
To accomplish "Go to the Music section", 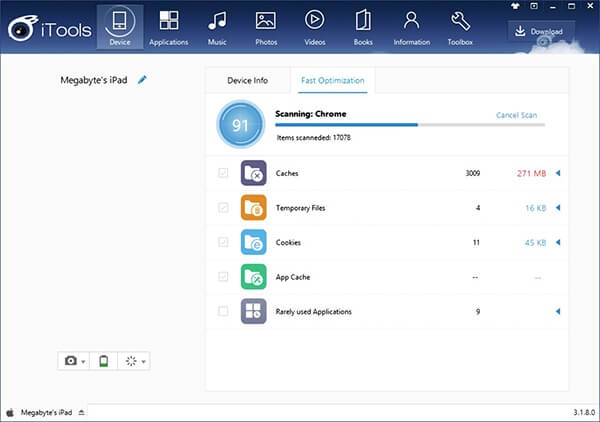I will [x=217, y=27].
